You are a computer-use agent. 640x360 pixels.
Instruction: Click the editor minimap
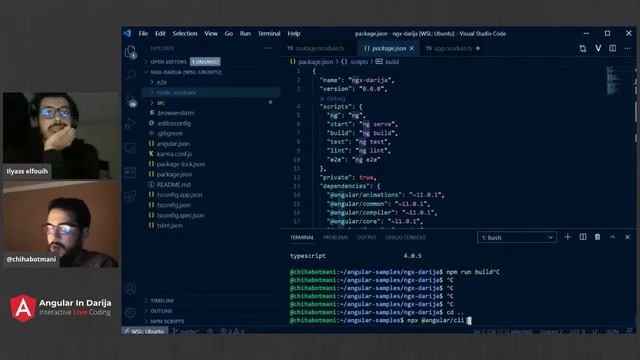614,80
